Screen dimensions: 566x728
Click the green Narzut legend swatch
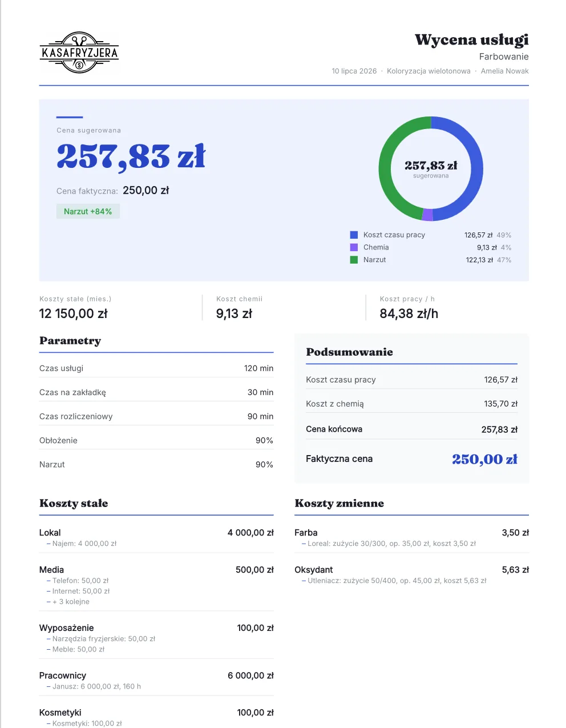click(x=354, y=260)
